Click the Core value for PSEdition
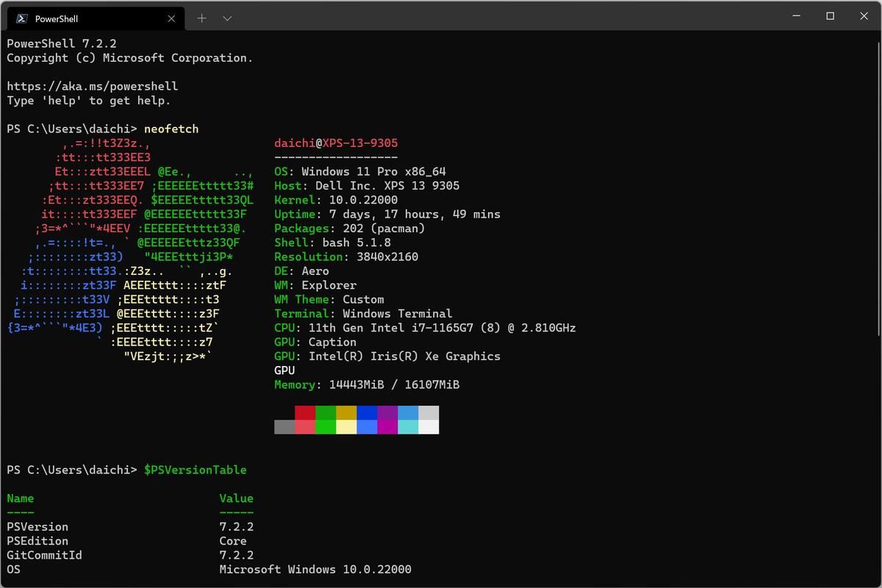 point(233,541)
